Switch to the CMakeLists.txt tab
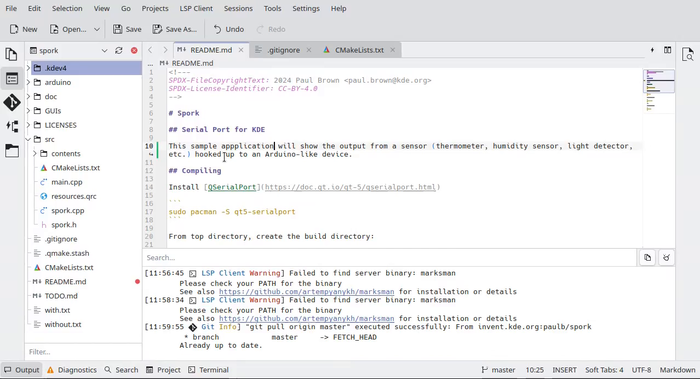The image size is (700, 379). [359, 50]
